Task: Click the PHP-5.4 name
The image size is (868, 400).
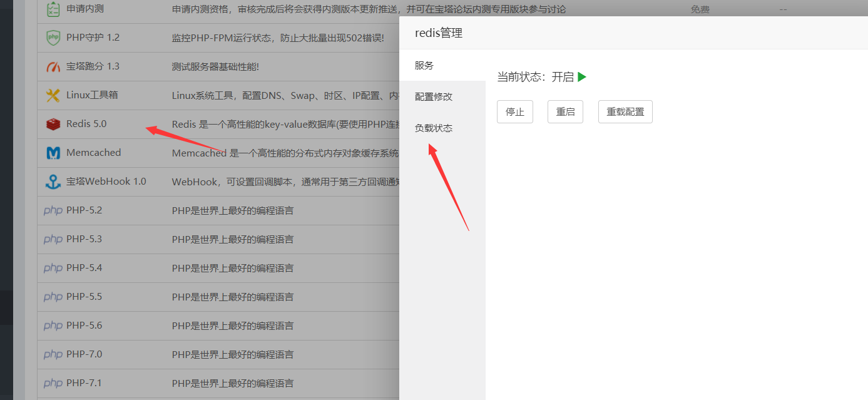Action: [x=84, y=268]
